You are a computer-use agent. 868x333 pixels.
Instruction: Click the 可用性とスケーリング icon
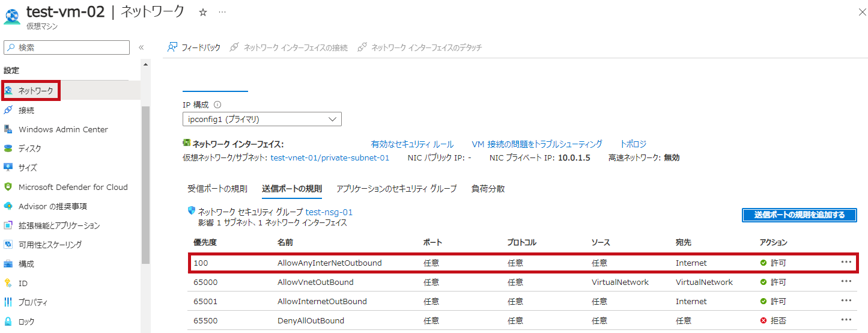[8, 245]
